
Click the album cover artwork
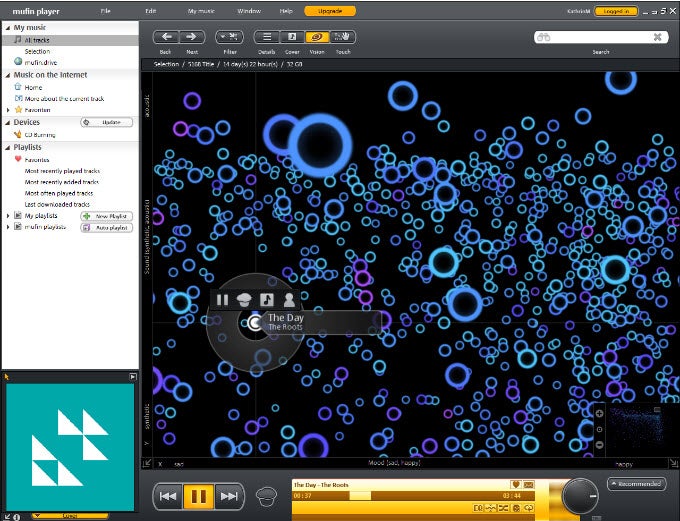click(x=70, y=448)
